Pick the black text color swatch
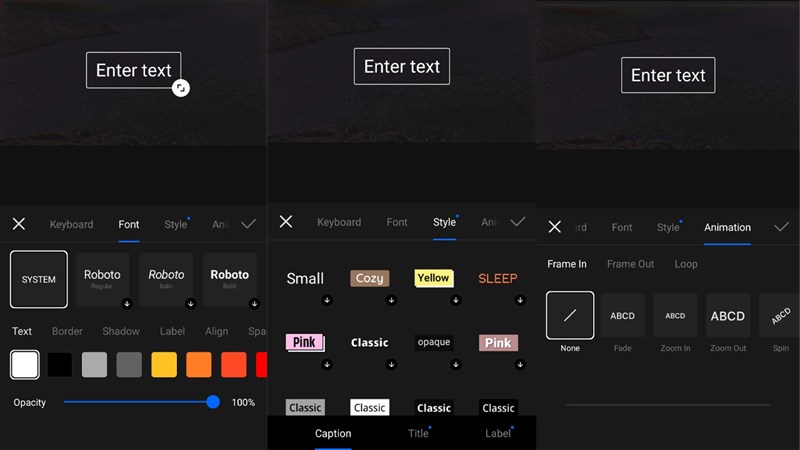 (x=60, y=364)
